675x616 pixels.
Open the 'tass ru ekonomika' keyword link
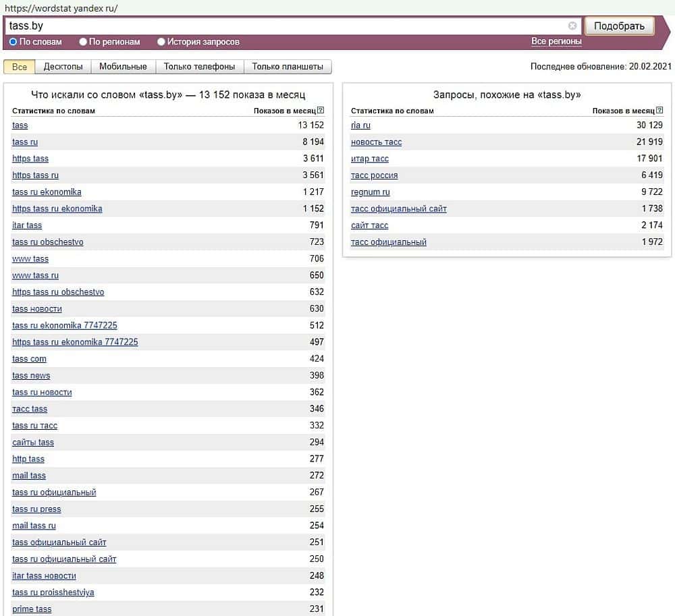click(47, 192)
